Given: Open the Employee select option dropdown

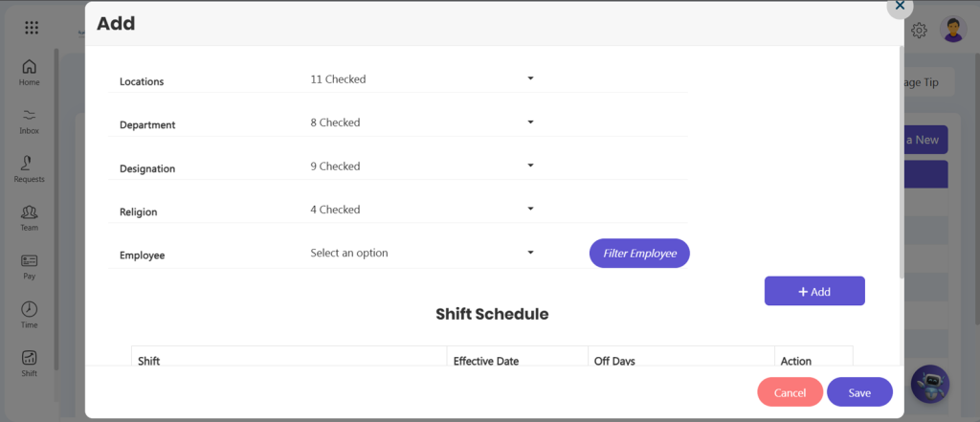Looking at the screenshot, I should [422, 253].
